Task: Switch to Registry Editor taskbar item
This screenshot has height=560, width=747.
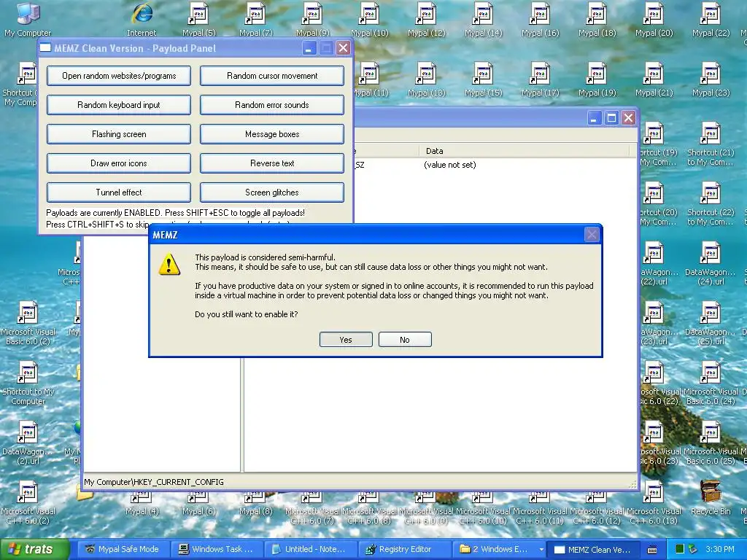Action: [403, 549]
